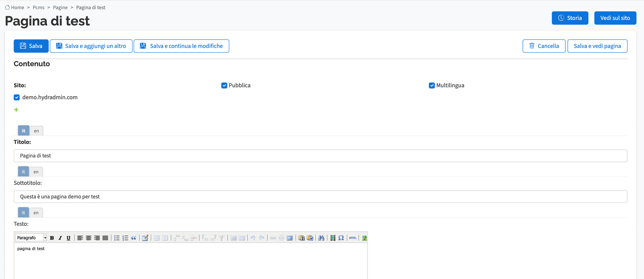
Task: Click the Cancella delete button
Action: 544,46
